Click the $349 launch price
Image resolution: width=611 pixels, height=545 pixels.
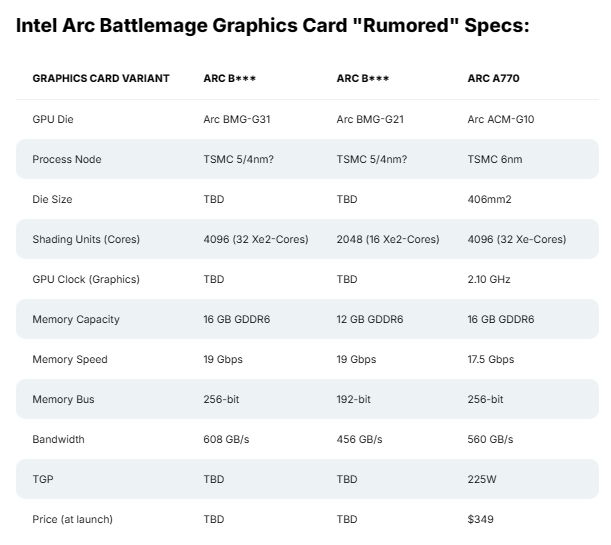coord(481,520)
